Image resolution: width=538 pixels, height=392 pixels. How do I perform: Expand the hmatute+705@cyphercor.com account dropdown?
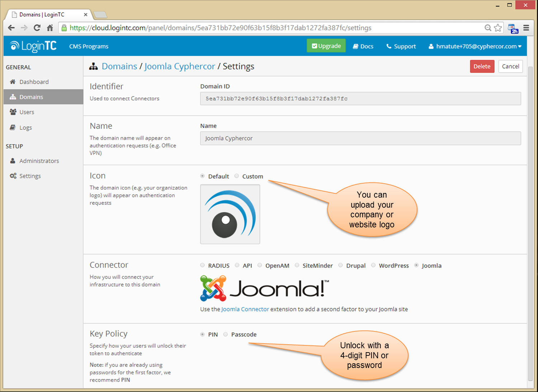pos(475,46)
